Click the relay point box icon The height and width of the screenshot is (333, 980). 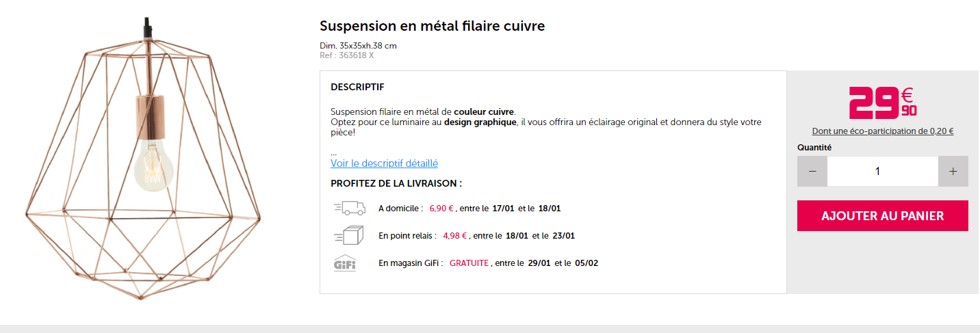pyautogui.click(x=349, y=236)
